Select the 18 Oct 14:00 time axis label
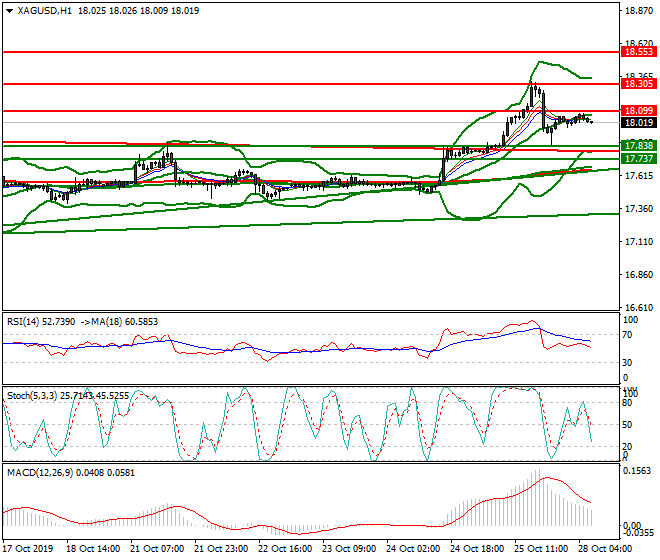Viewport: 660px width, 560px height. (93, 549)
